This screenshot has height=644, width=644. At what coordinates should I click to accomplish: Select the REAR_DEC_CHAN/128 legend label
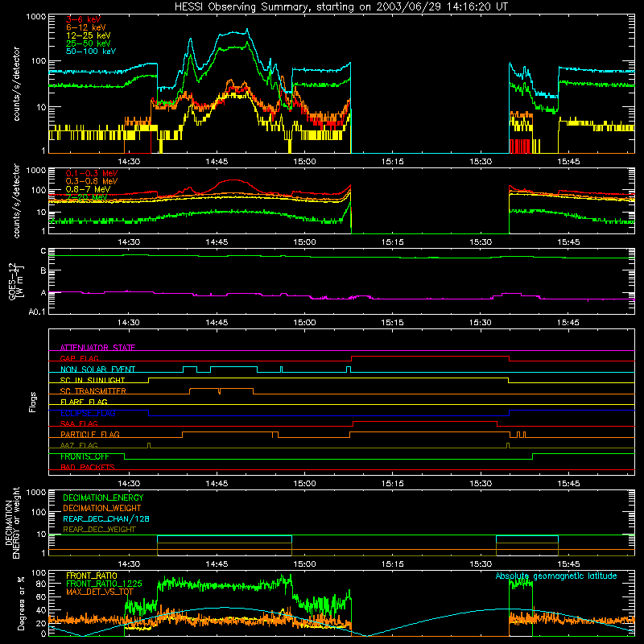(106, 519)
